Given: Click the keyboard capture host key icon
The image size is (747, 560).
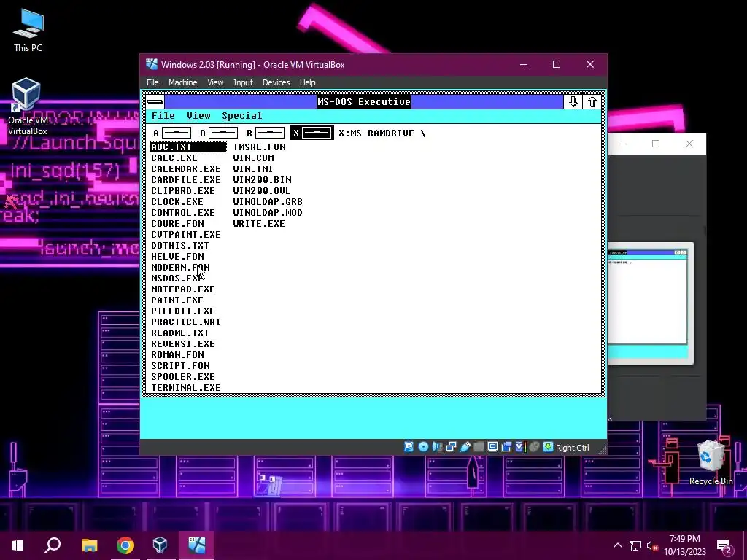Looking at the screenshot, I should pos(548,447).
